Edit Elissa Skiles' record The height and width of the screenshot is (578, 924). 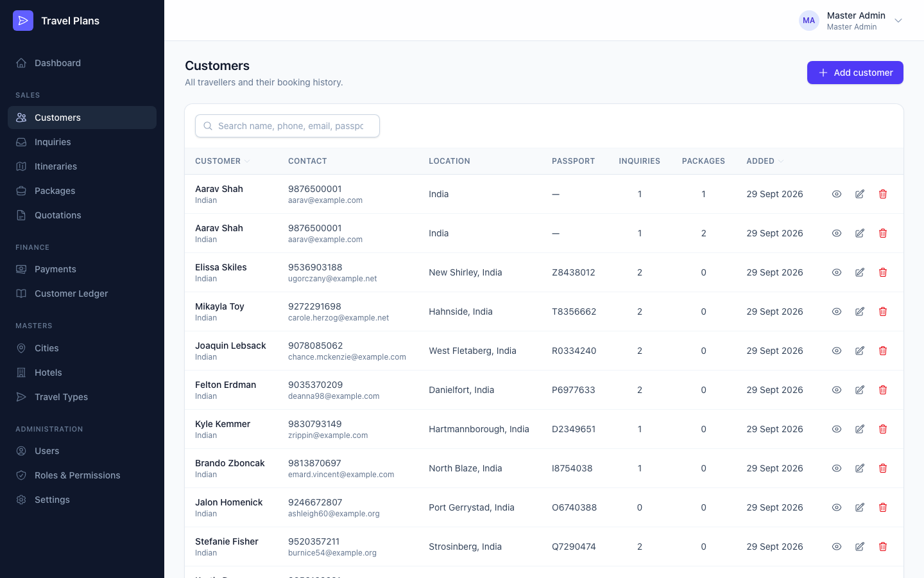click(x=860, y=272)
